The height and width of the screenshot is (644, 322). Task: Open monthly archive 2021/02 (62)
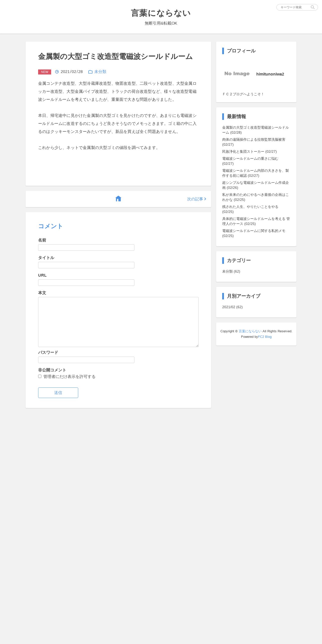(232, 307)
